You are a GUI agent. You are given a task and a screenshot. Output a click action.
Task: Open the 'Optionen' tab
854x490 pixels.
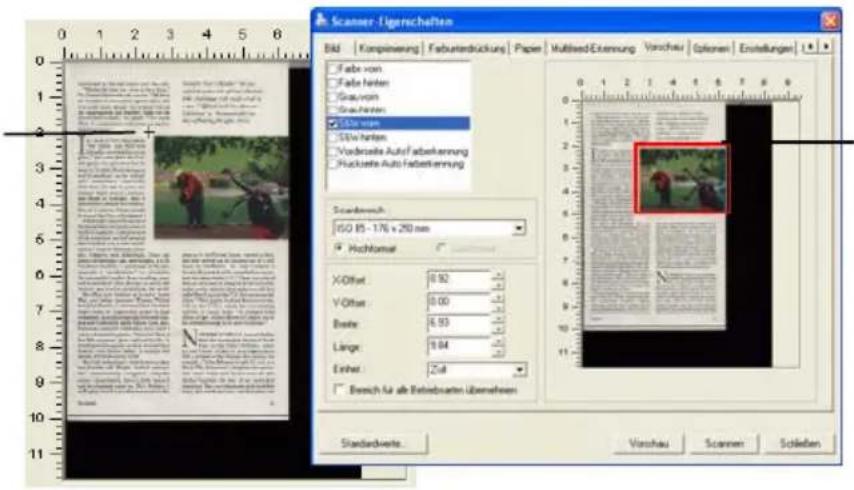pyautogui.click(x=711, y=48)
